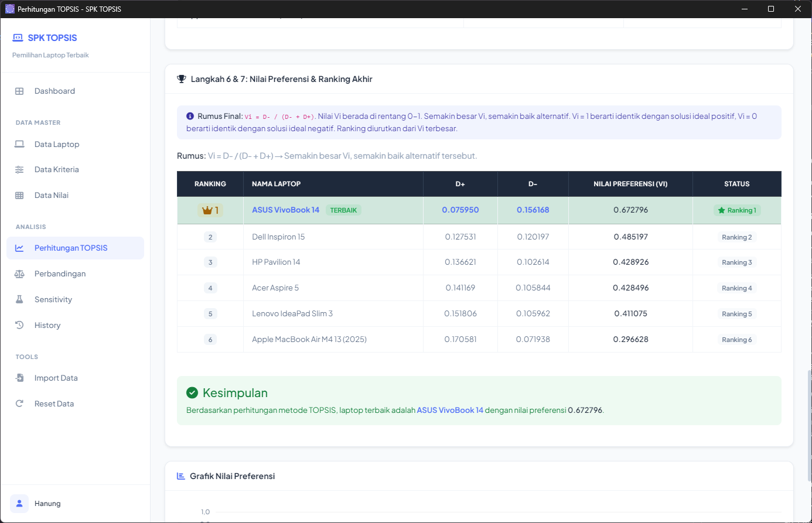Click Apple MacBook Air M4 13 (2025) name

pos(309,339)
